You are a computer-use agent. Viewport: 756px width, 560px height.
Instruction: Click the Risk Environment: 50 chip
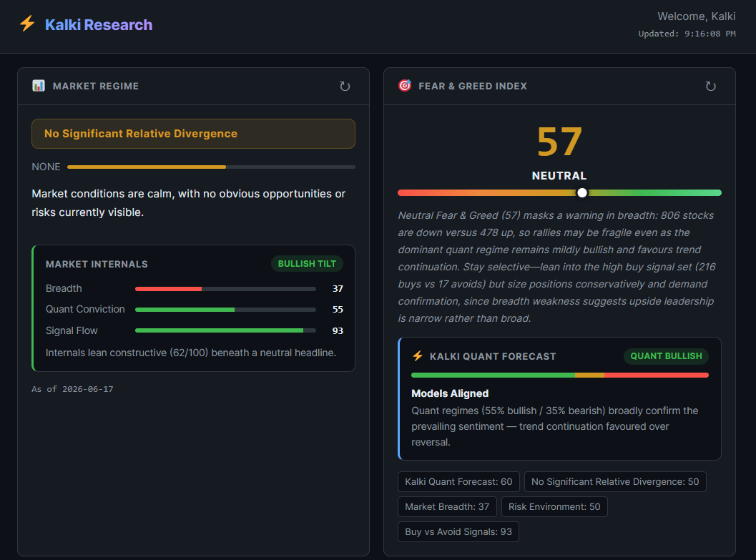(x=554, y=506)
